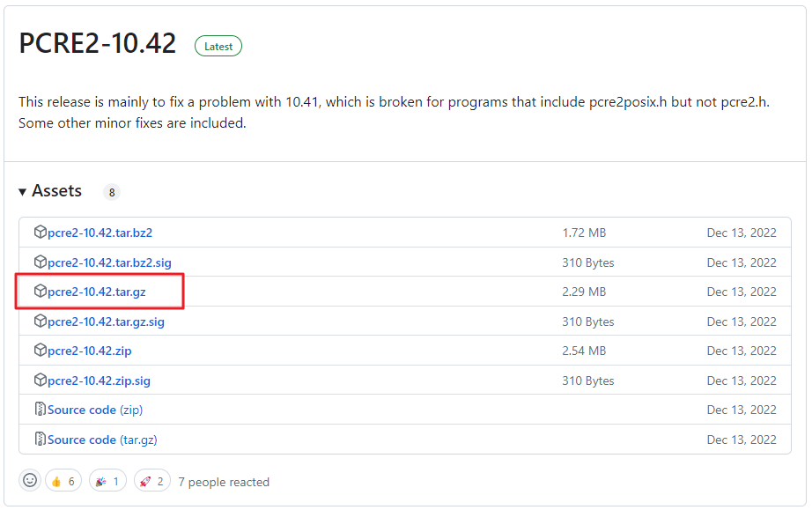Screen dimensions: 812x510
Task: Click package icon beside pcre2-10.42.tar.gz.sig
Action: tap(40, 321)
